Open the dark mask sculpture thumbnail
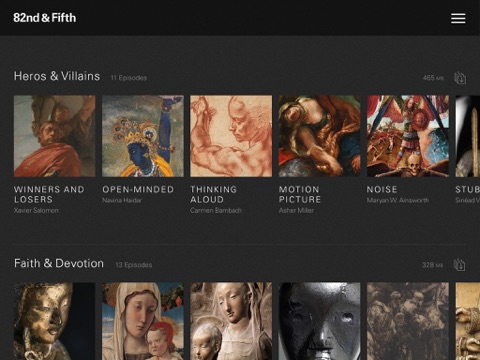The height and width of the screenshot is (360, 480). tap(319, 321)
